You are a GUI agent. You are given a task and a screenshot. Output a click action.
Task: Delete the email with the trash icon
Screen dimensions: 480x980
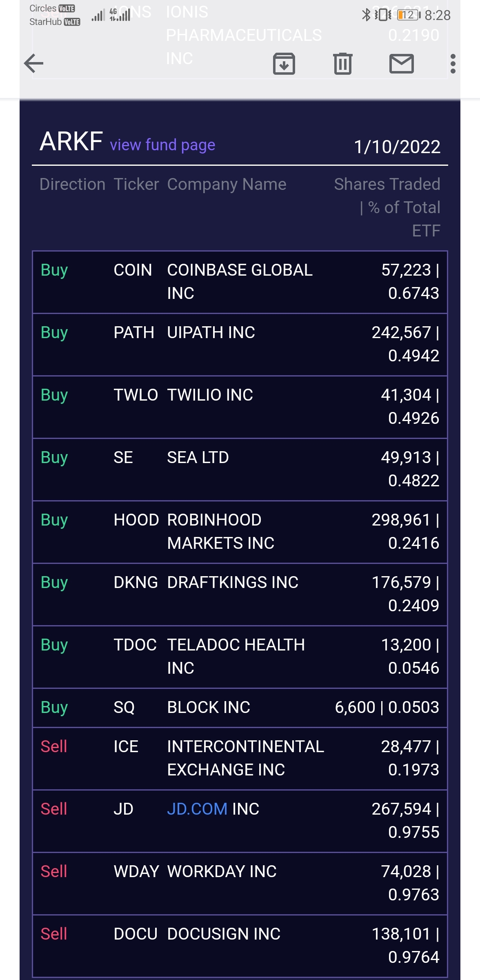342,64
